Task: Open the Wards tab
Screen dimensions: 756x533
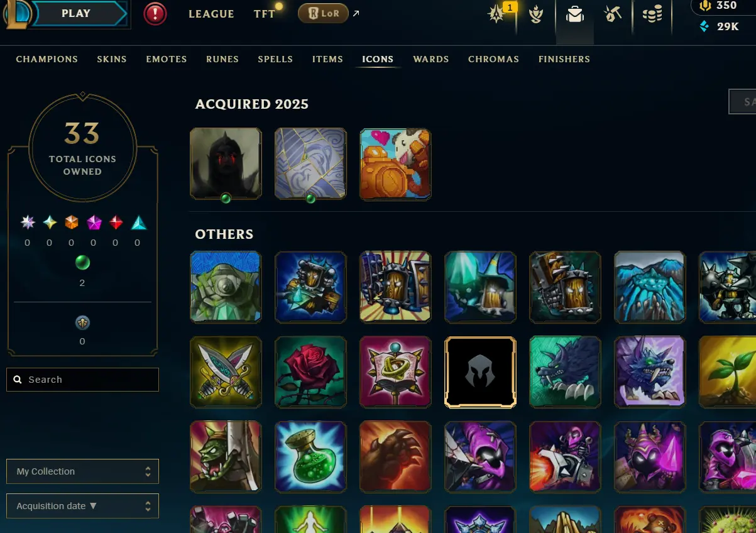Action: coord(431,59)
